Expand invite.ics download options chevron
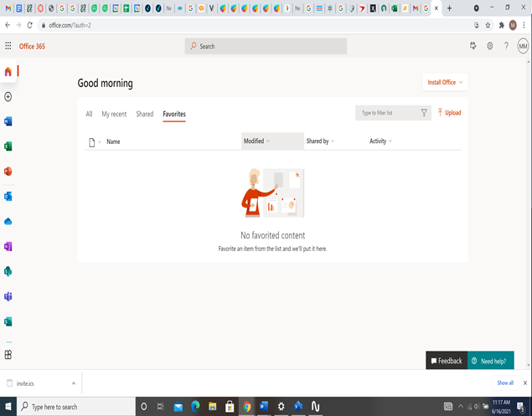The width and height of the screenshot is (532, 416). pyautogui.click(x=74, y=383)
